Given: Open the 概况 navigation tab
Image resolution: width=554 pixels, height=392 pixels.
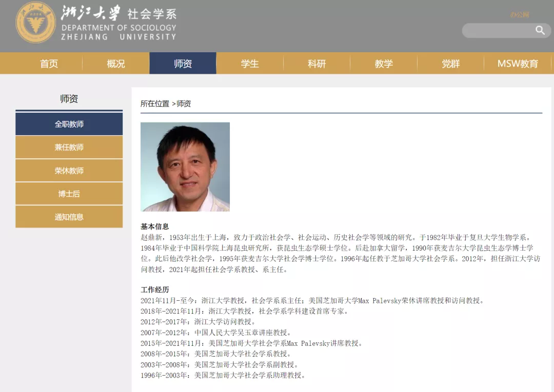Looking at the screenshot, I should tap(116, 64).
